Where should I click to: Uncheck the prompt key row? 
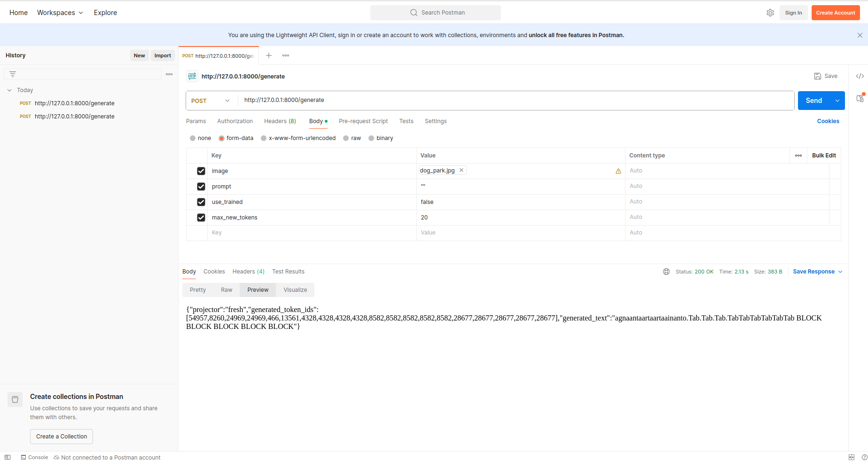pyautogui.click(x=201, y=187)
